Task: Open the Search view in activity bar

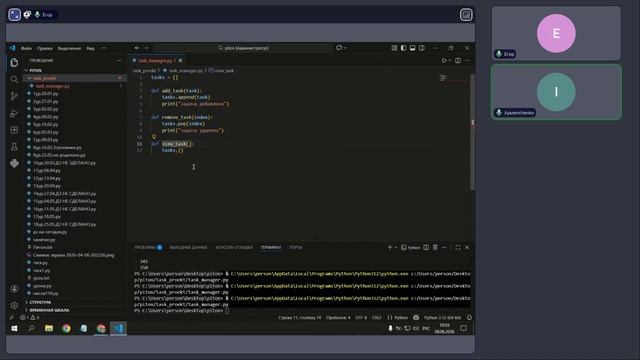Action: point(14,79)
